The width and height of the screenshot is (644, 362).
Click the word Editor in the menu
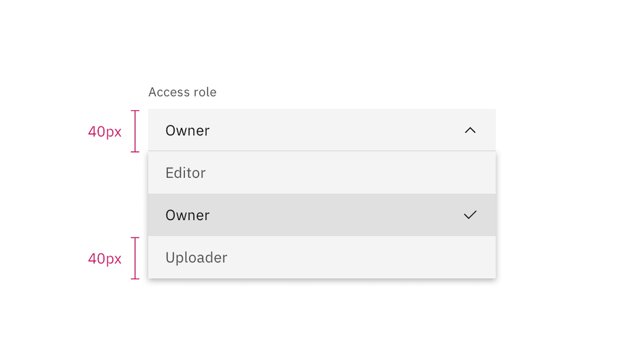[186, 173]
